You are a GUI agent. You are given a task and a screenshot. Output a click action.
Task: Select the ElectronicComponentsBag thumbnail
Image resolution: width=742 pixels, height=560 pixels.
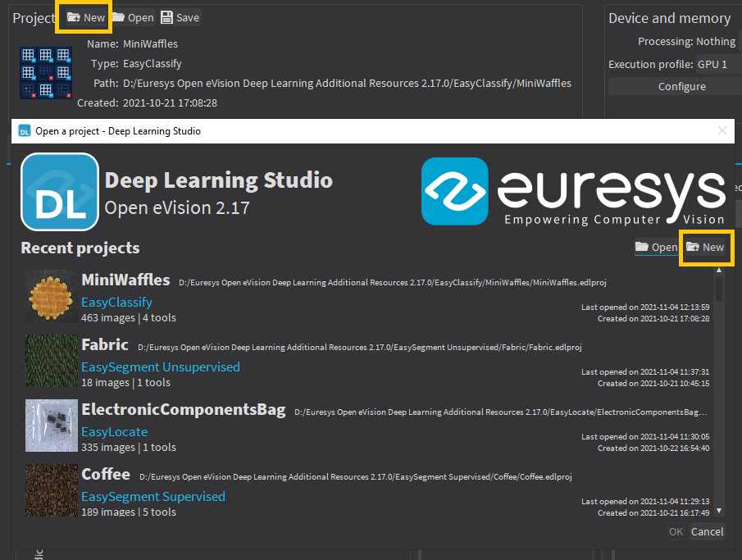50,425
